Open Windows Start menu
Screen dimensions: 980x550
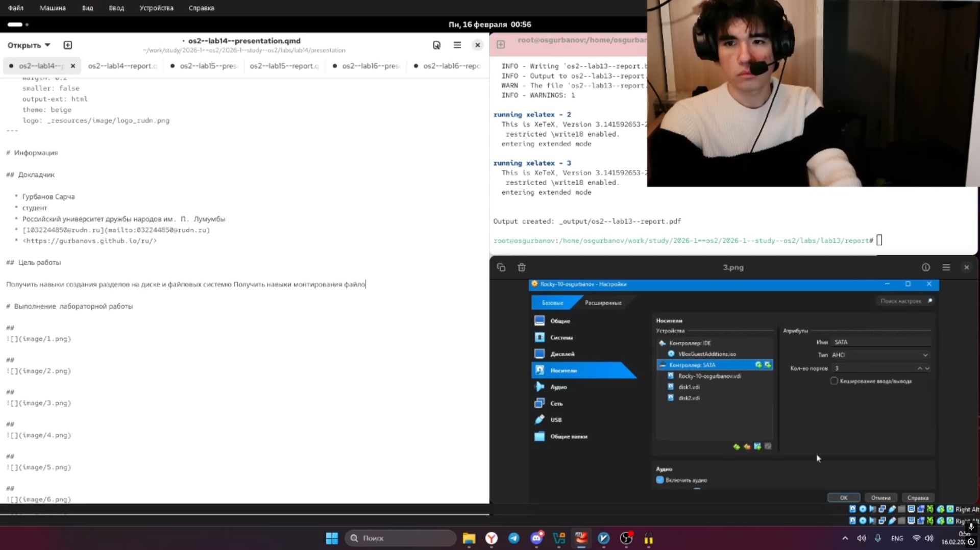pyautogui.click(x=332, y=538)
